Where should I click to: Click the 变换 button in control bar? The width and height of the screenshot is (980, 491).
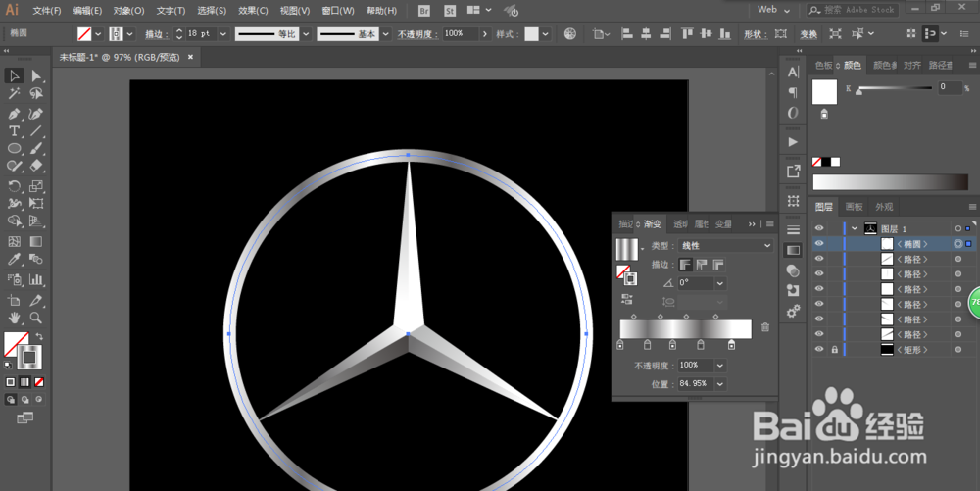(808, 34)
